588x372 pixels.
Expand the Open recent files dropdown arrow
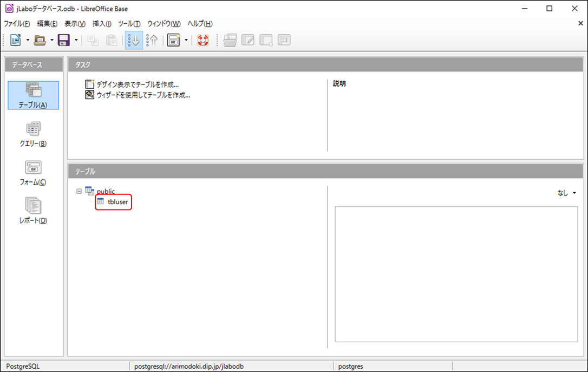pyautogui.click(x=52, y=40)
